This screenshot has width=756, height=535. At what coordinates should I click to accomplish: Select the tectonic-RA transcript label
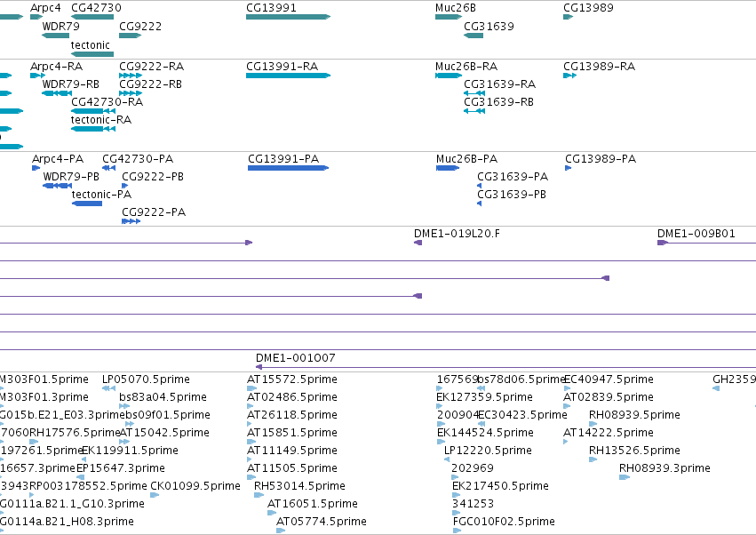(100, 120)
